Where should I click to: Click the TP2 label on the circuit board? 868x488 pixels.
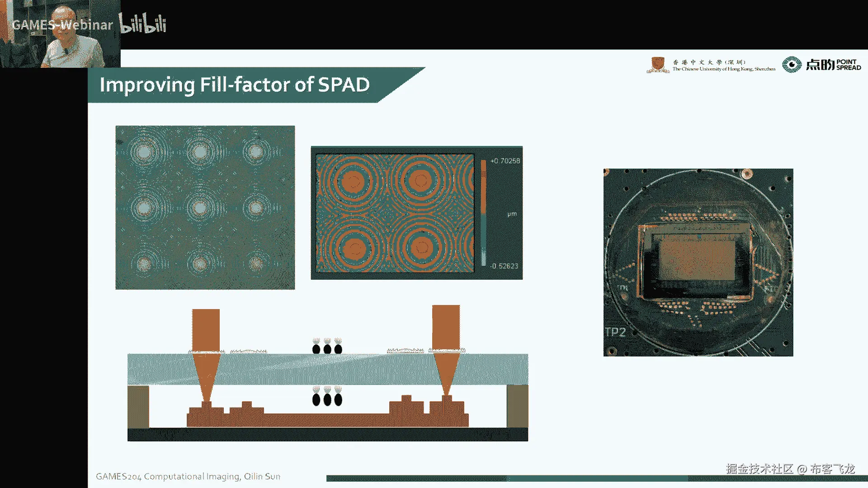click(615, 332)
